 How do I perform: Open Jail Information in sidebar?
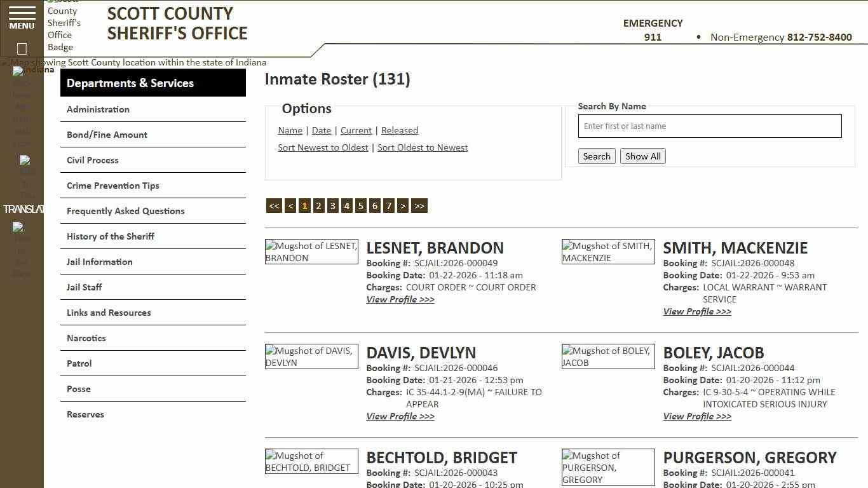tap(100, 262)
